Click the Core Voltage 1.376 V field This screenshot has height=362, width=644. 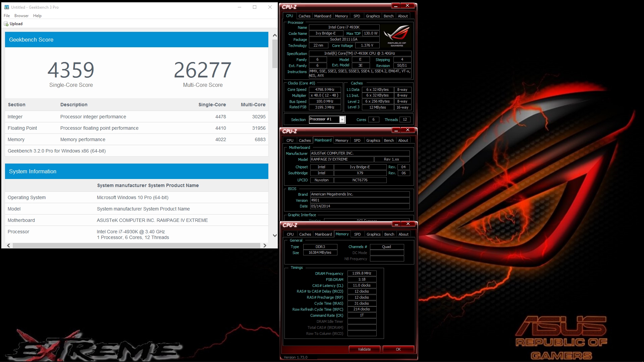point(367,46)
